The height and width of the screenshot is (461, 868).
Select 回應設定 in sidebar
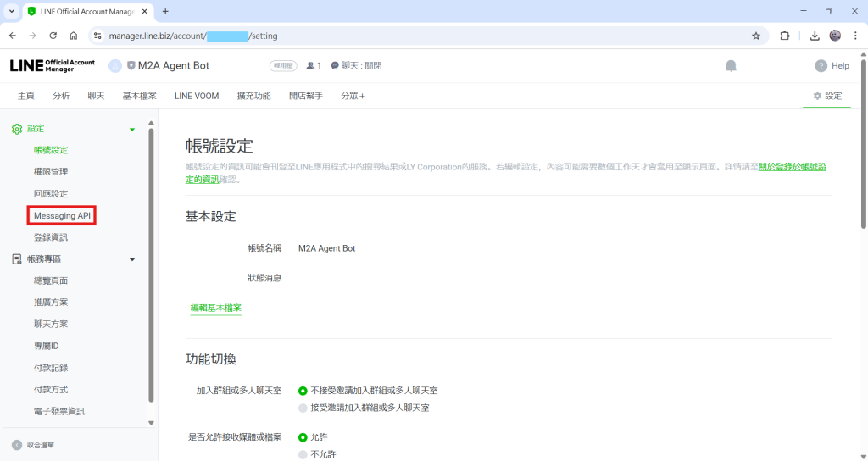51,194
